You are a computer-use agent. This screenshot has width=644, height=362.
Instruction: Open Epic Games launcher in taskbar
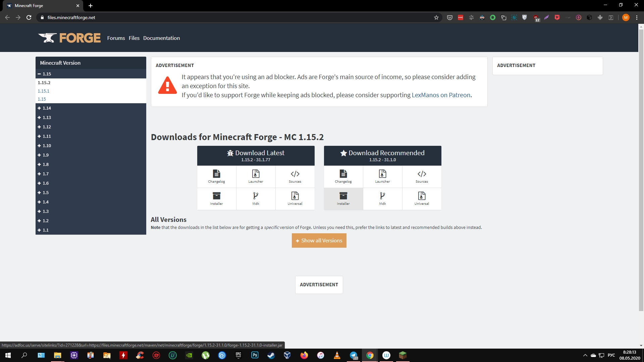[238, 355]
